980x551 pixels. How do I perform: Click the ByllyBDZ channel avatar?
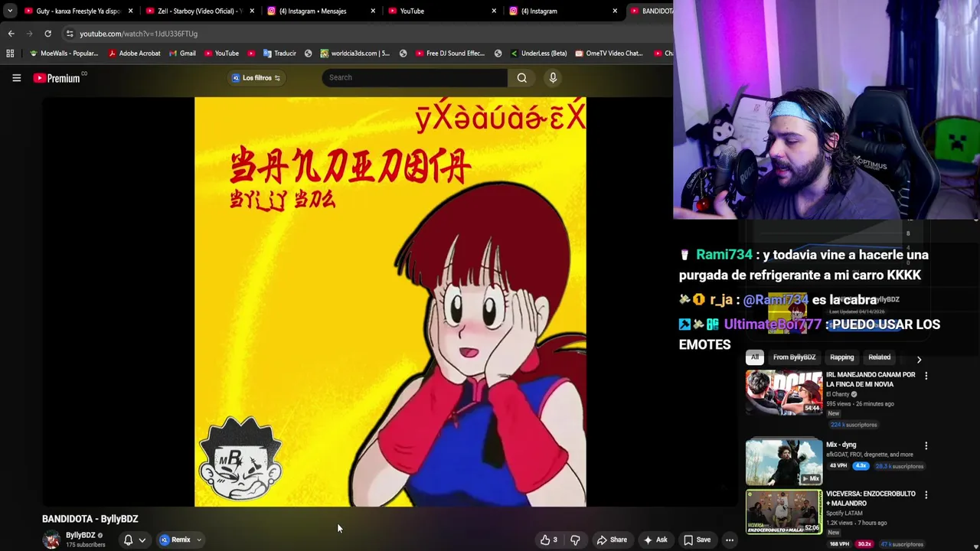51,540
